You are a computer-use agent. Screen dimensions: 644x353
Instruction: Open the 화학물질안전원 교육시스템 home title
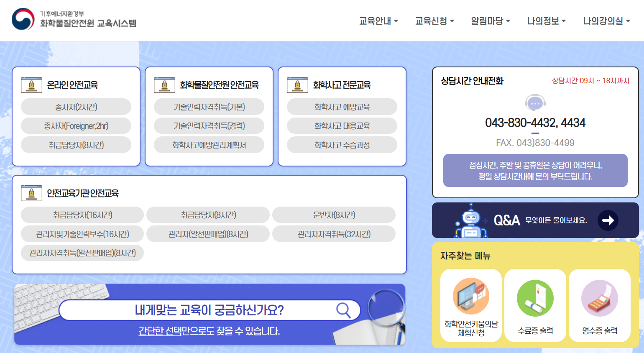(x=88, y=23)
